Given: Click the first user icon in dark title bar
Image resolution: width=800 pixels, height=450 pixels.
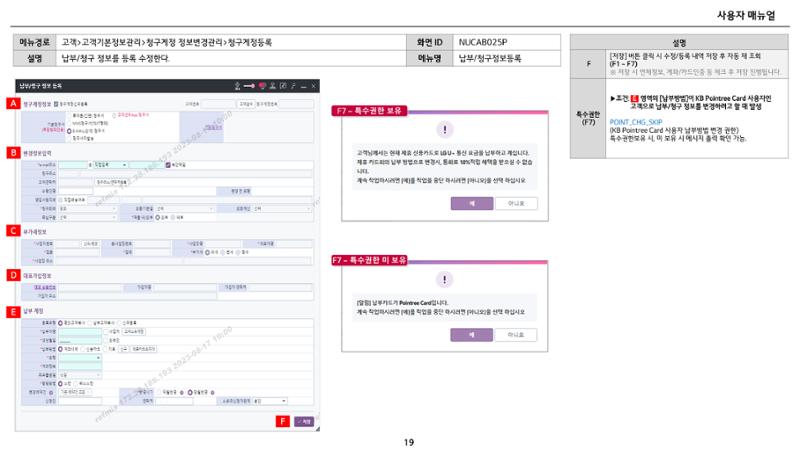Looking at the screenshot, I should click(237, 86).
